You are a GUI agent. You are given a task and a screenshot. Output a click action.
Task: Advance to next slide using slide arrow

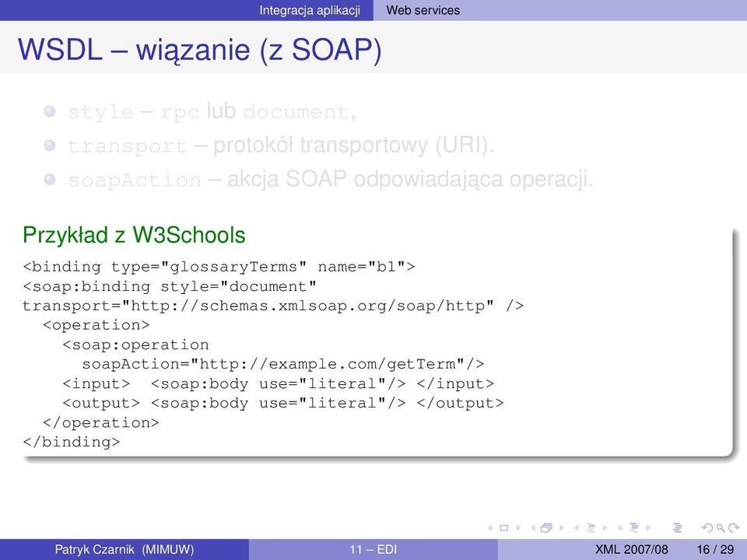click(518, 527)
